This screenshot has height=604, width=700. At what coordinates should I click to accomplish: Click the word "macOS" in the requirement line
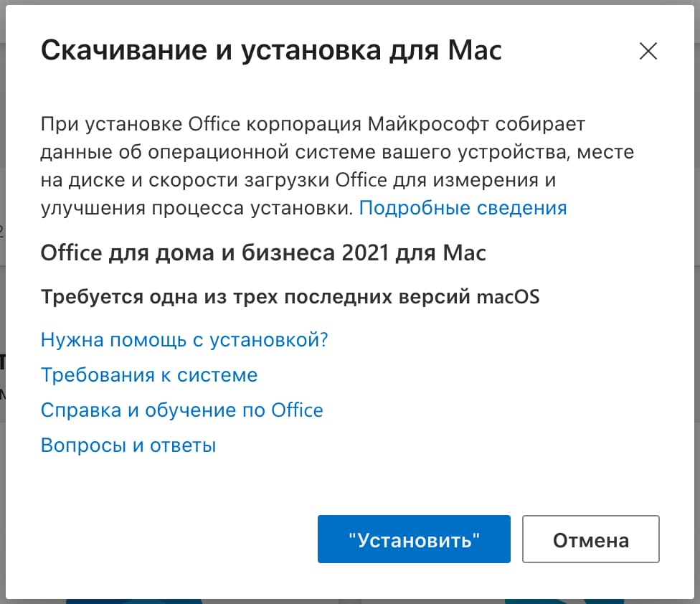[x=508, y=297]
